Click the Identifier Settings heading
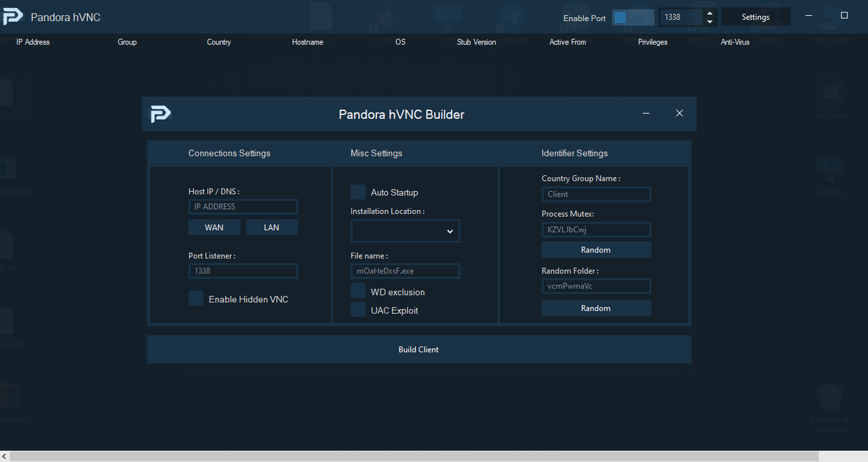868x462 pixels. pos(574,153)
